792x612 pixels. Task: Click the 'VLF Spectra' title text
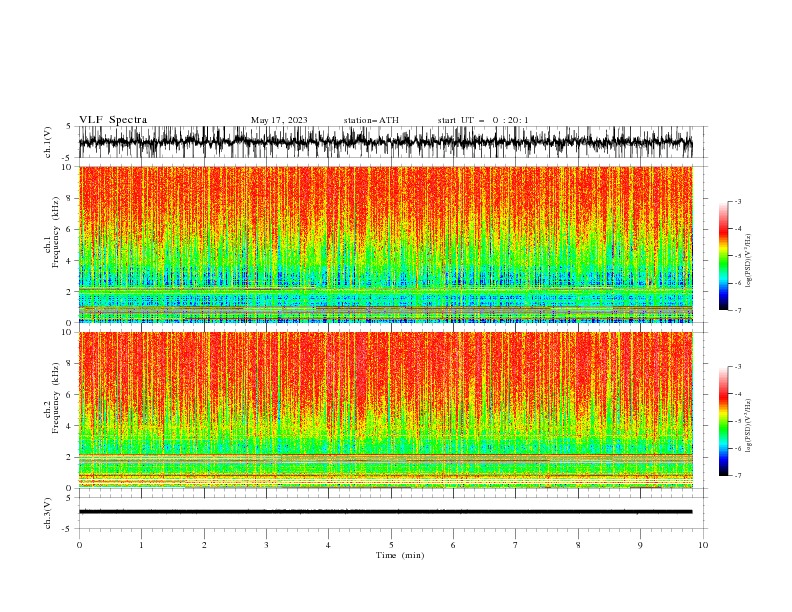pyautogui.click(x=113, y=120)
